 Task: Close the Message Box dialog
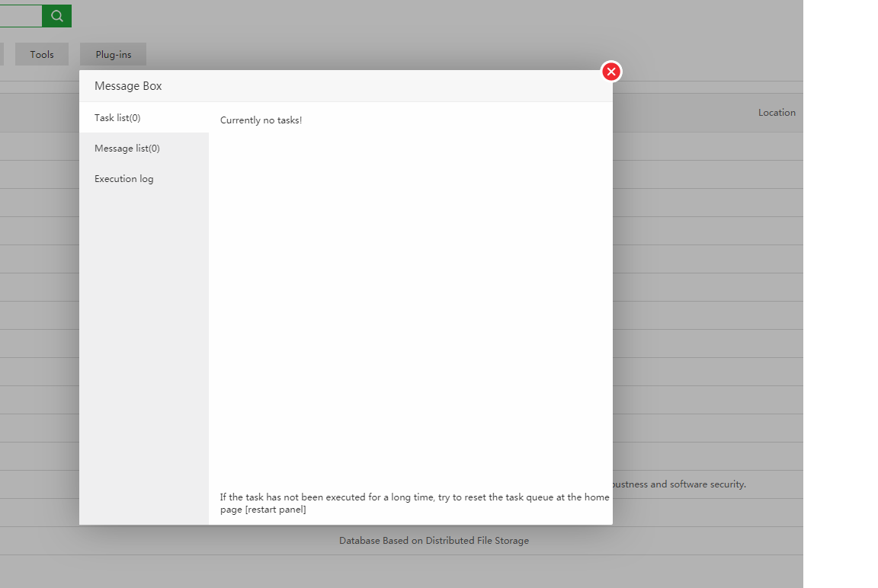[611, 72]
